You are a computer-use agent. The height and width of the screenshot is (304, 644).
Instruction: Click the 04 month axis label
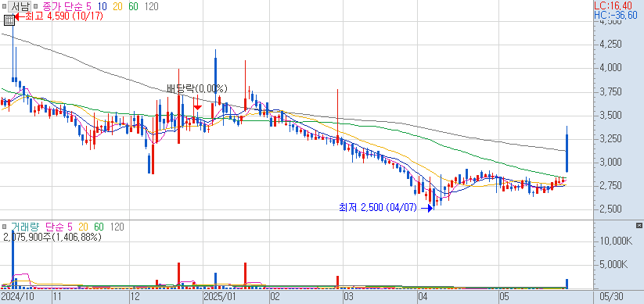click(x=423, y=297)
